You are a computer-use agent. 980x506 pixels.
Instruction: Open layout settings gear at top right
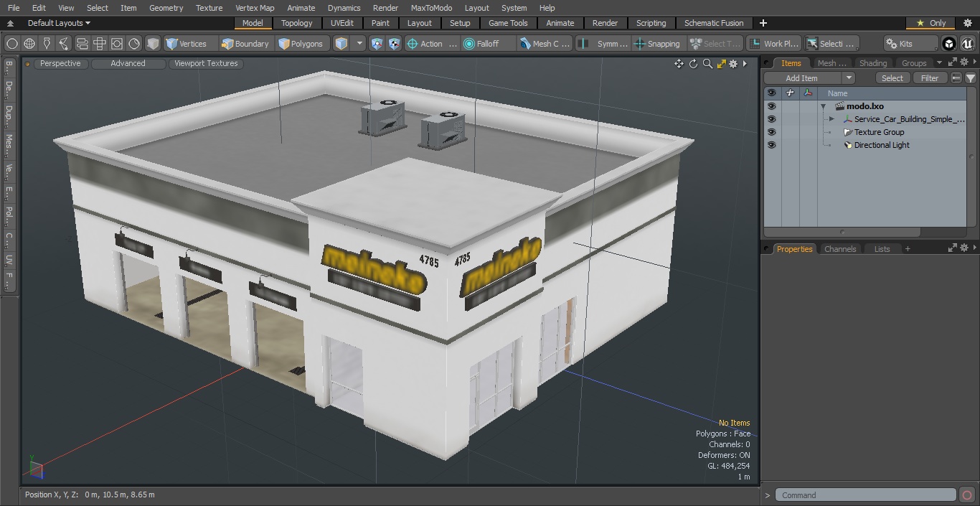click(967, 23)
